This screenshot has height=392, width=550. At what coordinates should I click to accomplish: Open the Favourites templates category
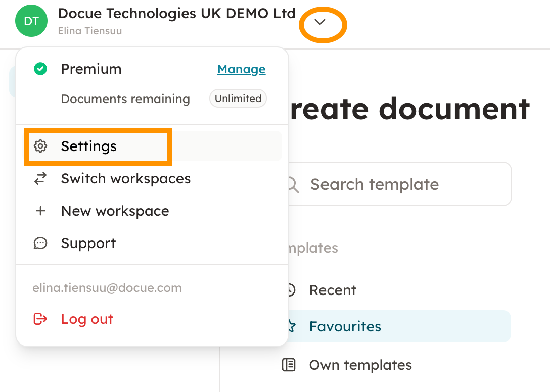pos(345,326)
